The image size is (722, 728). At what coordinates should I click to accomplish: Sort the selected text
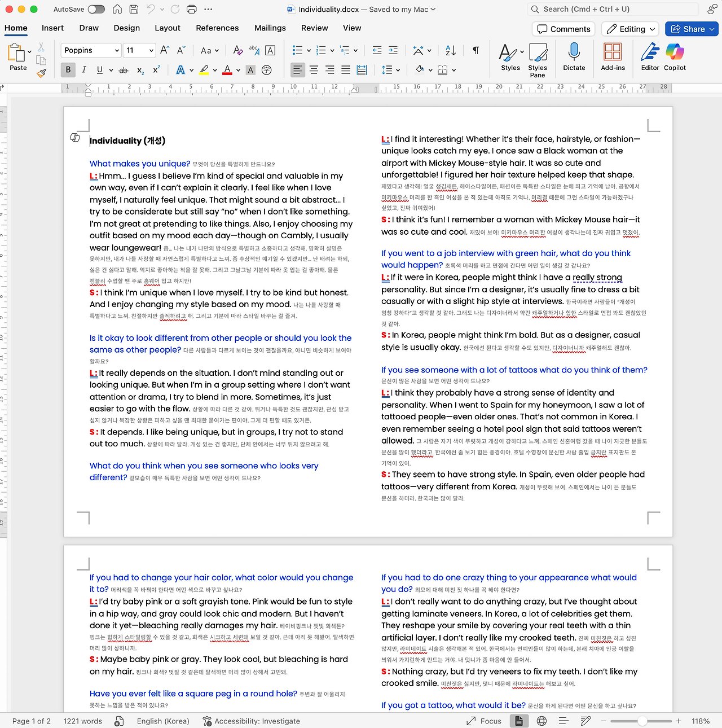coord(451,50)
